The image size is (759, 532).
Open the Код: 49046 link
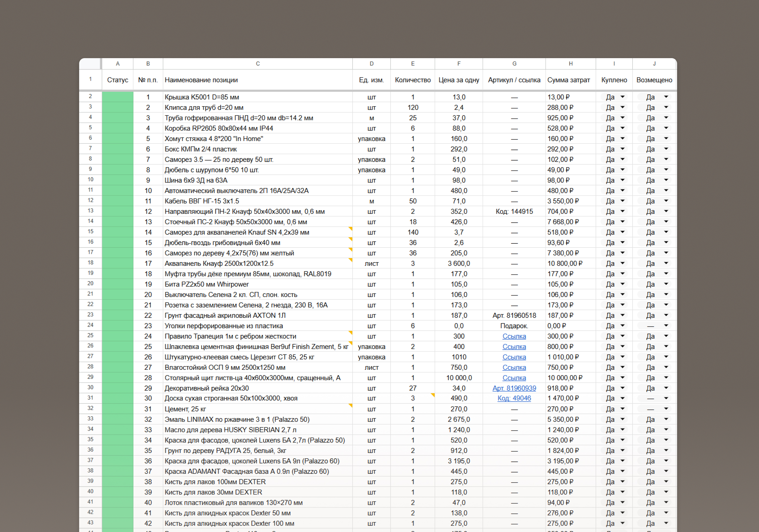(x=514, y=399)
